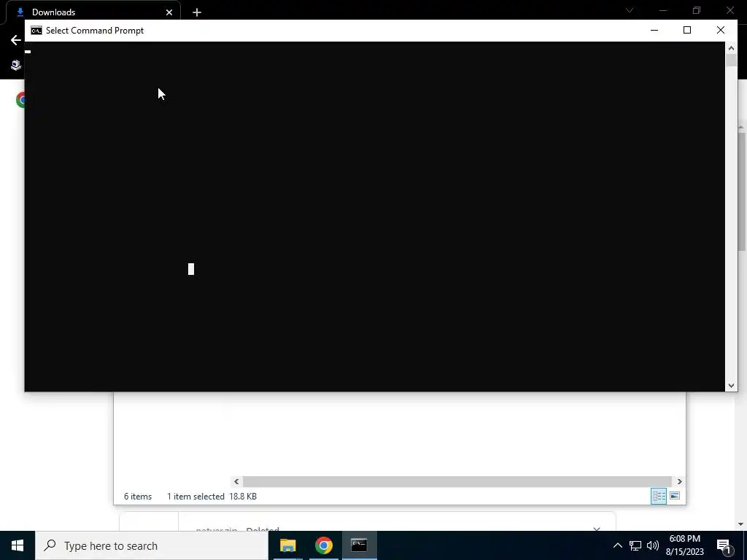Open the notification center icon
The height and width of the screenshot is (560, 747).
724,545
